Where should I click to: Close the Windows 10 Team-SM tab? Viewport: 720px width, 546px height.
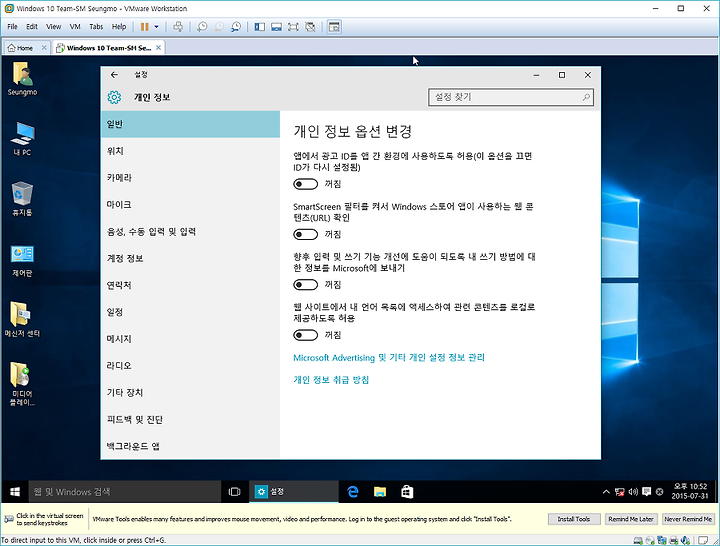[x=158, y=48]
